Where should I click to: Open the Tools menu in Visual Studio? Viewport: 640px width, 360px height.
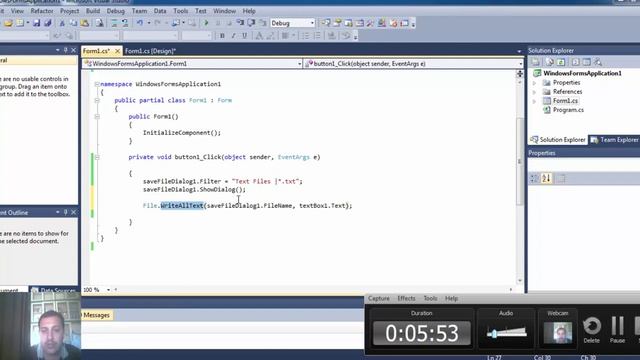(x=180, y=11)
